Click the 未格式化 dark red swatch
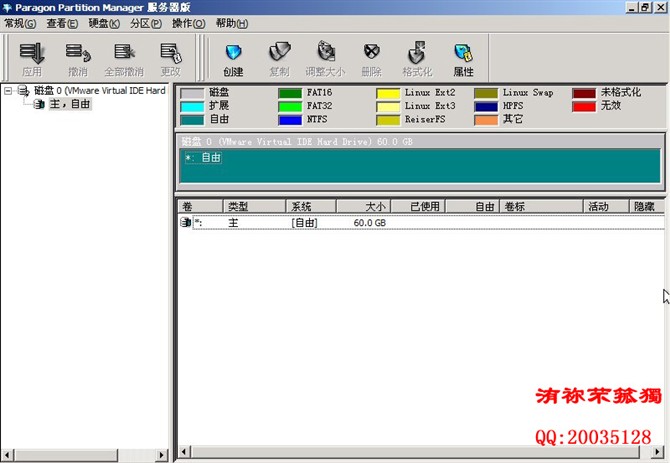The width and height of the screenshot is (670, 463). point(584,93)
